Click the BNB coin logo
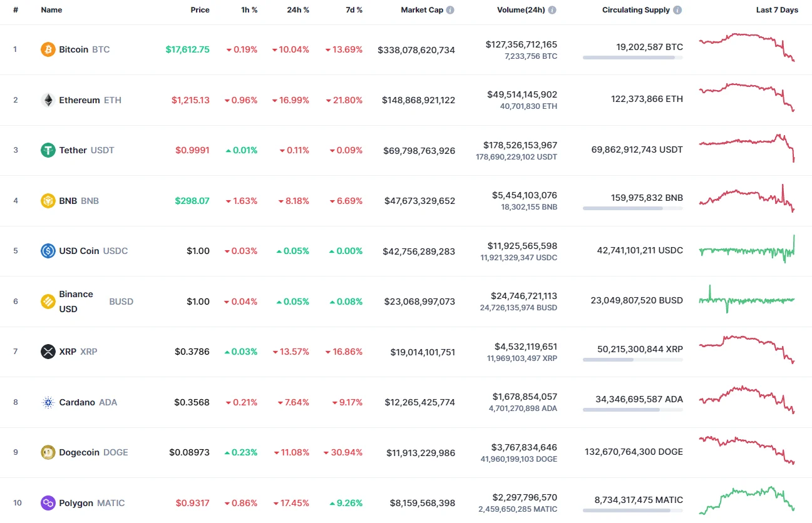 [48, 201]
